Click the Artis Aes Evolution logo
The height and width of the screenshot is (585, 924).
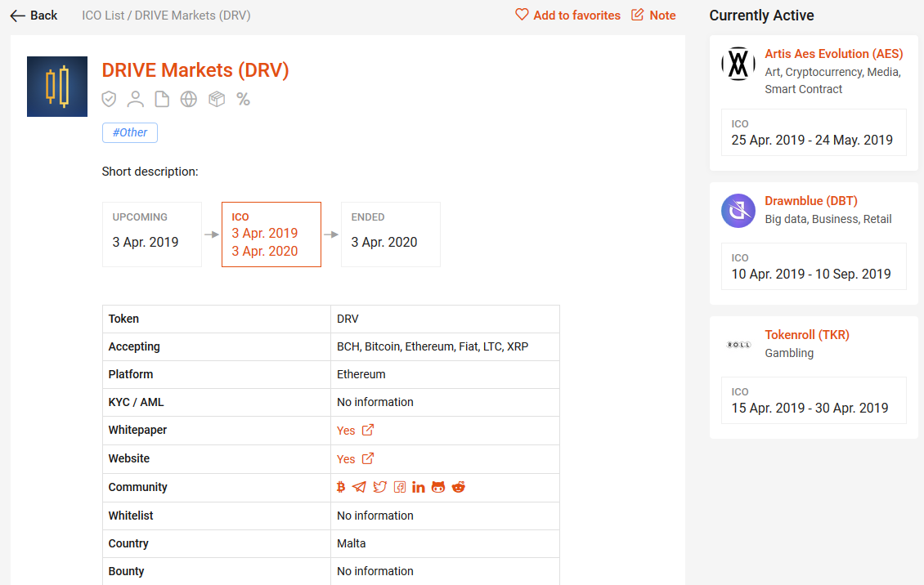click(738, 64)
